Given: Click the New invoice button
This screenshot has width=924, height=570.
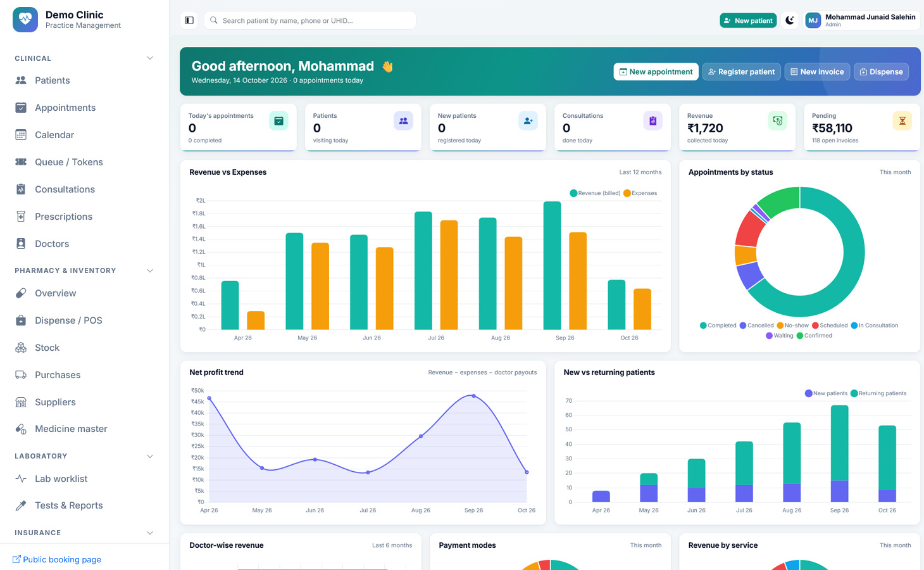Looking at the screenshot, I should tap(817, 72).
